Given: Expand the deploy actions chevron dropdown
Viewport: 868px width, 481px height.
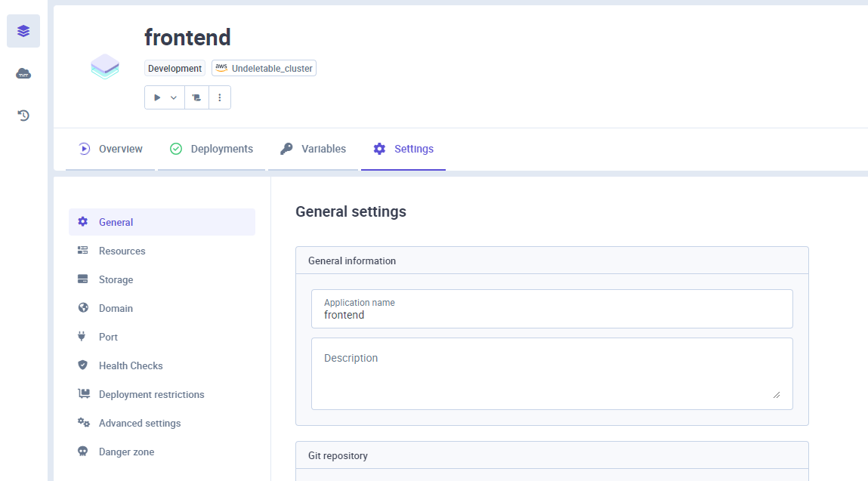Looking at the screenshot, I should click(x=174, y=97).
